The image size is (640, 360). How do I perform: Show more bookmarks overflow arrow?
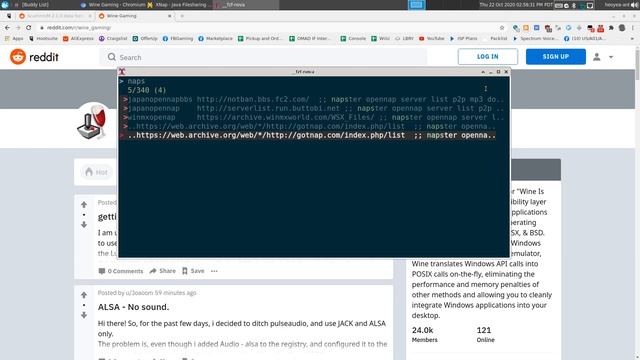(x=632, y=38)
